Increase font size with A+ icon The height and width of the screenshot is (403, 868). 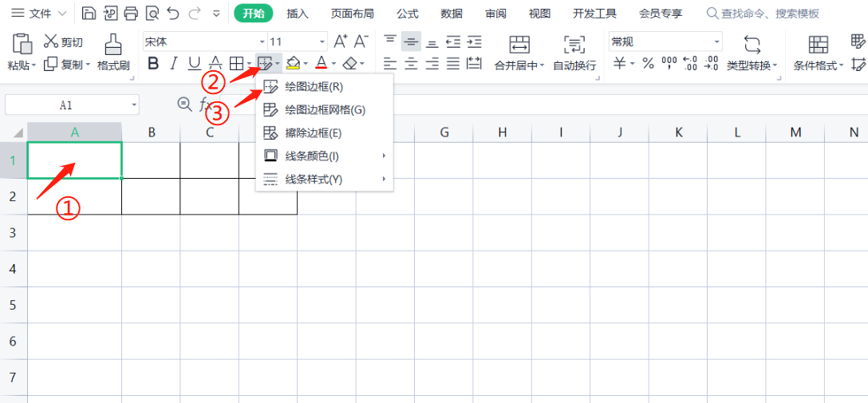341,41
